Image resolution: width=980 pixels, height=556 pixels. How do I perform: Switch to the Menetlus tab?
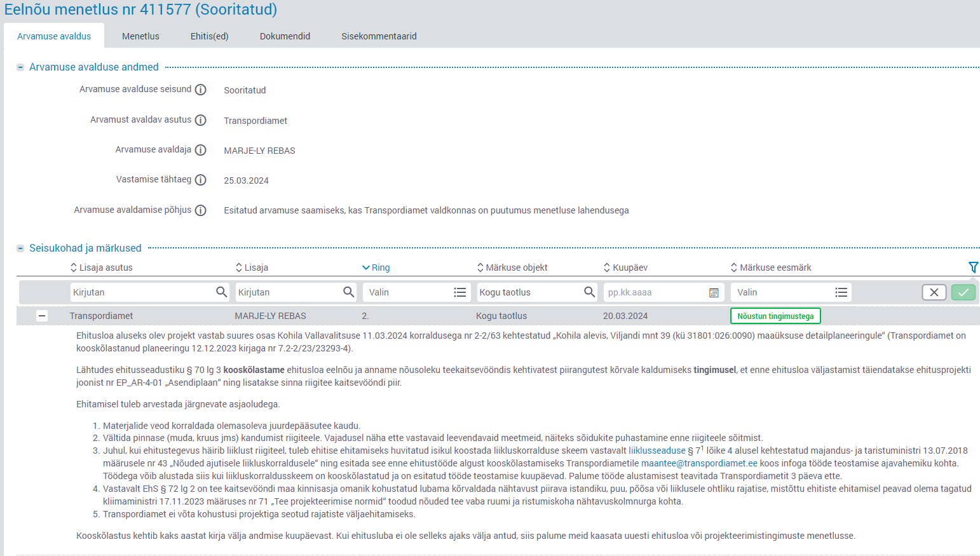140,36
